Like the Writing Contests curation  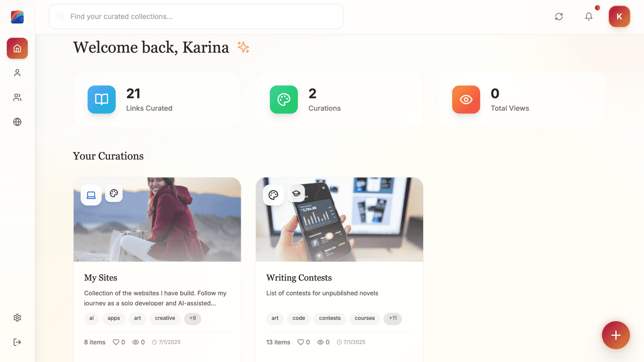[301, 342]
